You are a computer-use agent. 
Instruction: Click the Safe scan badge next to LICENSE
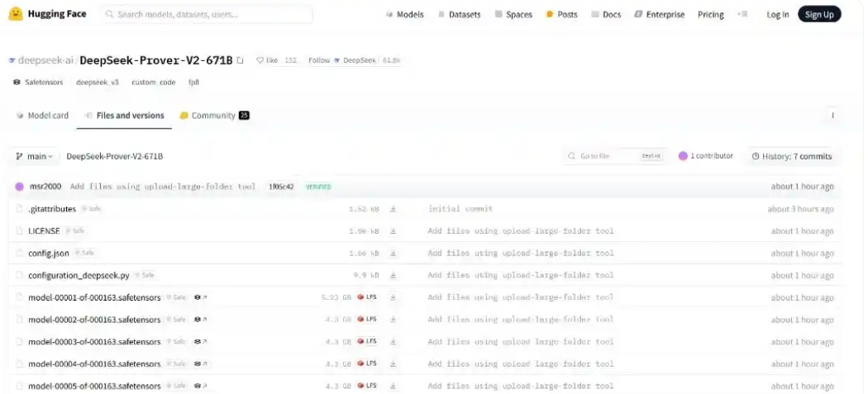coord(74,230)
